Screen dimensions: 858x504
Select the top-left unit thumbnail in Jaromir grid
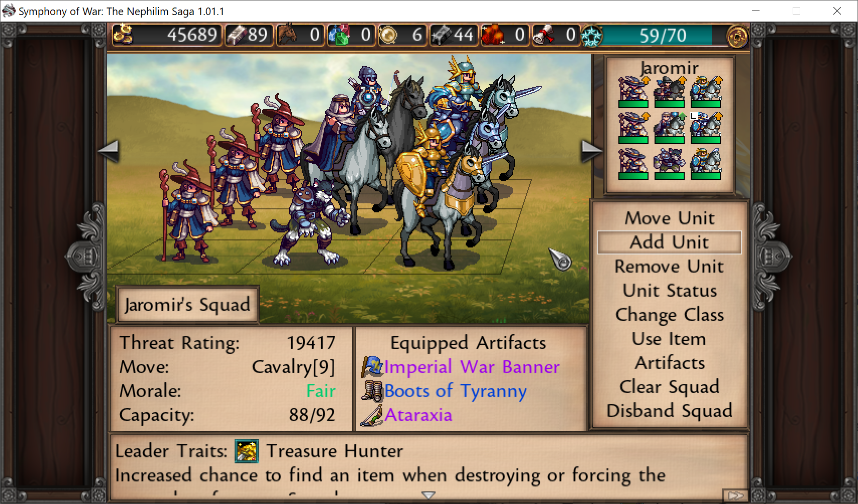633,91
